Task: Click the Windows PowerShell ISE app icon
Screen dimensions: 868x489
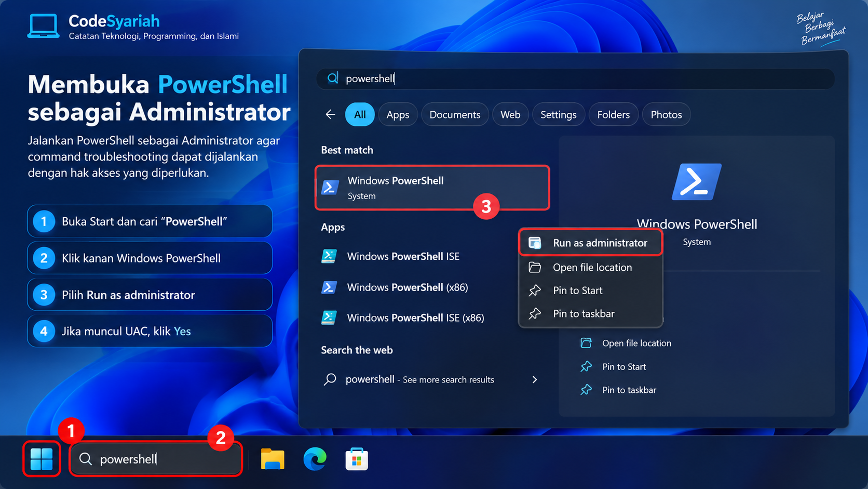Action: click(329, 256)
